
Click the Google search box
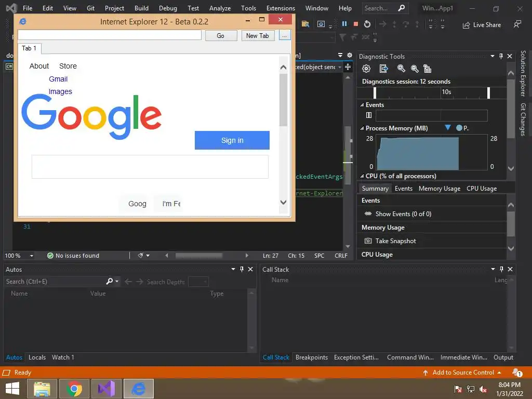coord(150,167)
